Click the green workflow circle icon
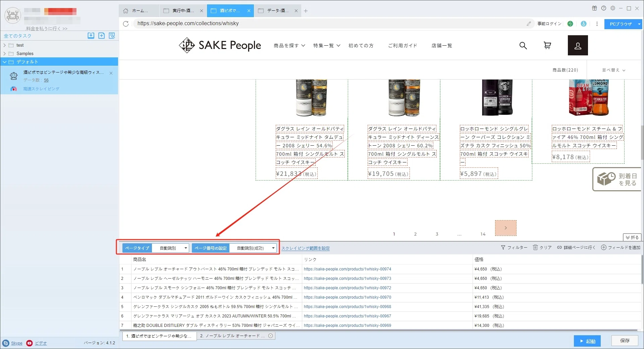The height and width of the screenshot is (349, 644). (x=570, y=23)
